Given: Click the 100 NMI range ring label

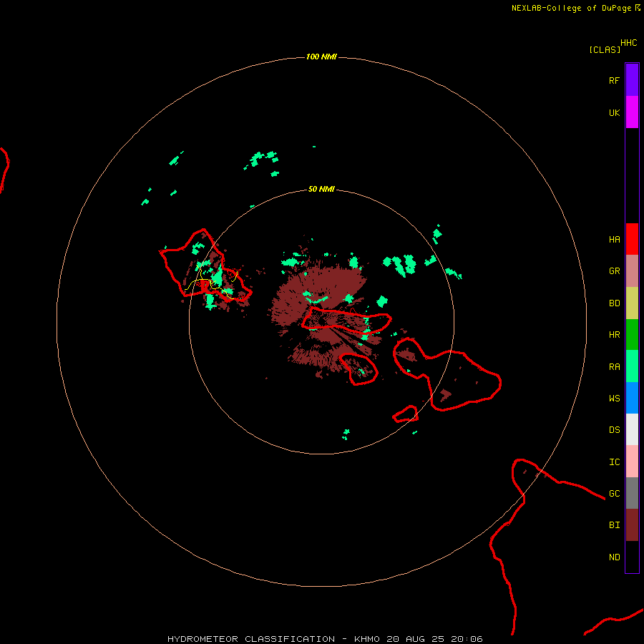Looking at the screenshot, I should point(321,57).
